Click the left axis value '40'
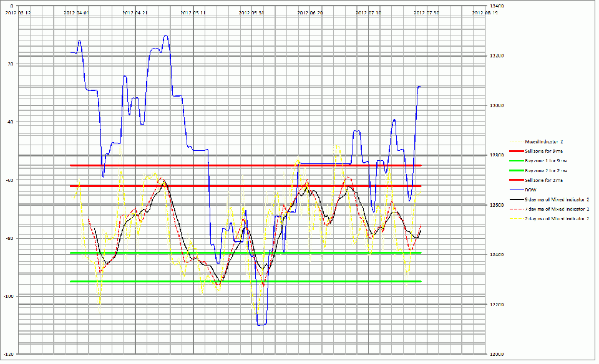The height and width of the screenshot is (364, 599). (x=9, y=122)
